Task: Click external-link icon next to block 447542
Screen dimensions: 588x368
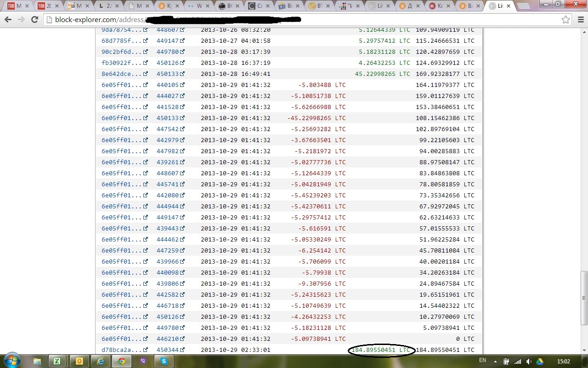Action: tap(182, 129)
